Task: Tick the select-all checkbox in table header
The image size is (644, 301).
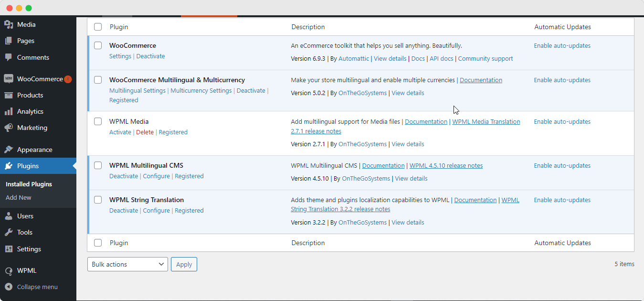Action: (x=98, y=27)
